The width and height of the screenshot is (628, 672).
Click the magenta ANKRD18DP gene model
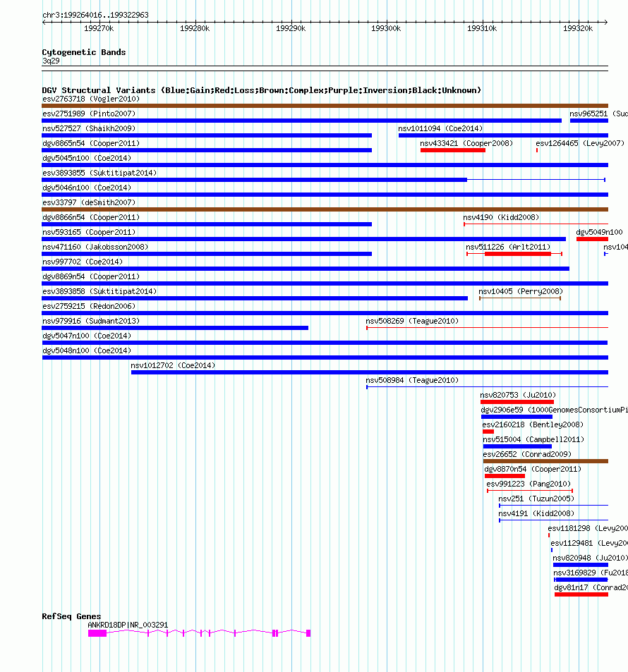(x=200, y=633)
